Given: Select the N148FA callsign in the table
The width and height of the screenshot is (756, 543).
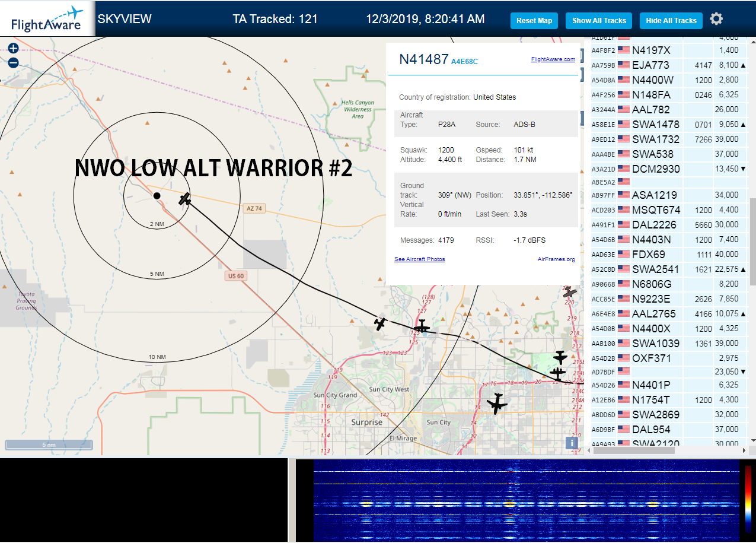Looking at the screenshot, I should coord(651,95).
